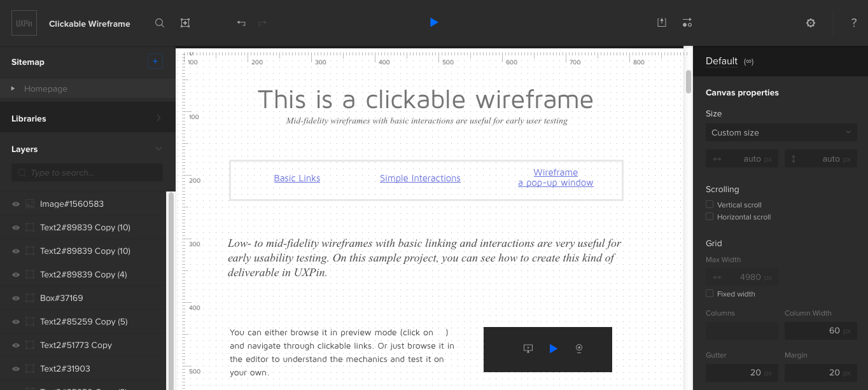This screenshot has height=390, width=868.
Task: Open editor settings with the gear icon
Action: pos(810,22)
